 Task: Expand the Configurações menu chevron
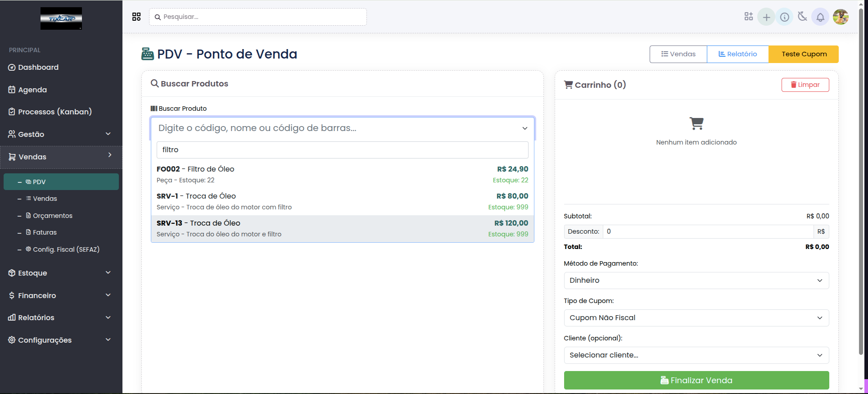pyautogui.click(x=108, y=340)
